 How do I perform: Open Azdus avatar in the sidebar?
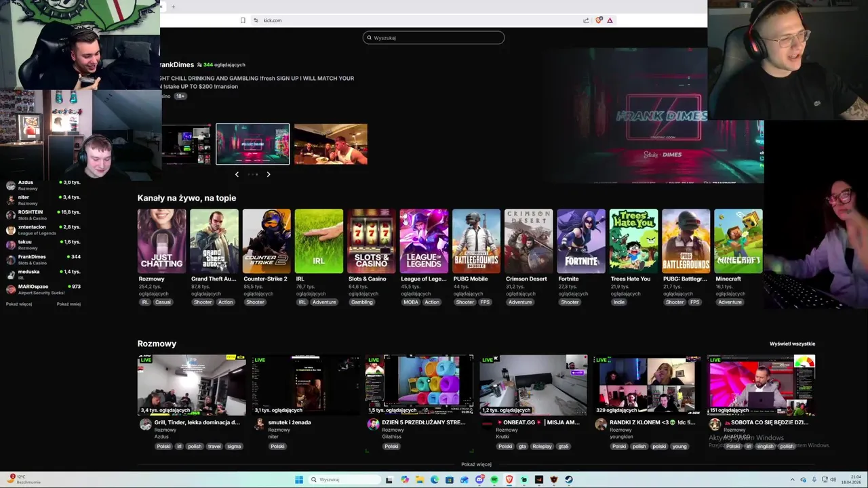10,185
